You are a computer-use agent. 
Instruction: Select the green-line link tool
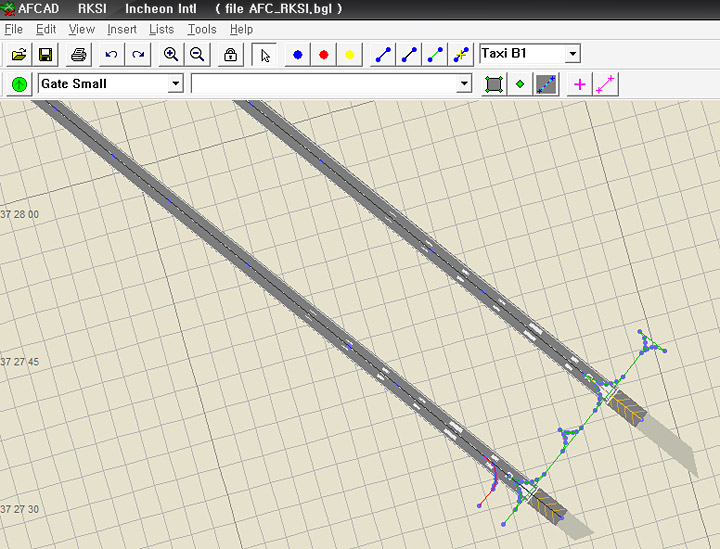(435, 55)
